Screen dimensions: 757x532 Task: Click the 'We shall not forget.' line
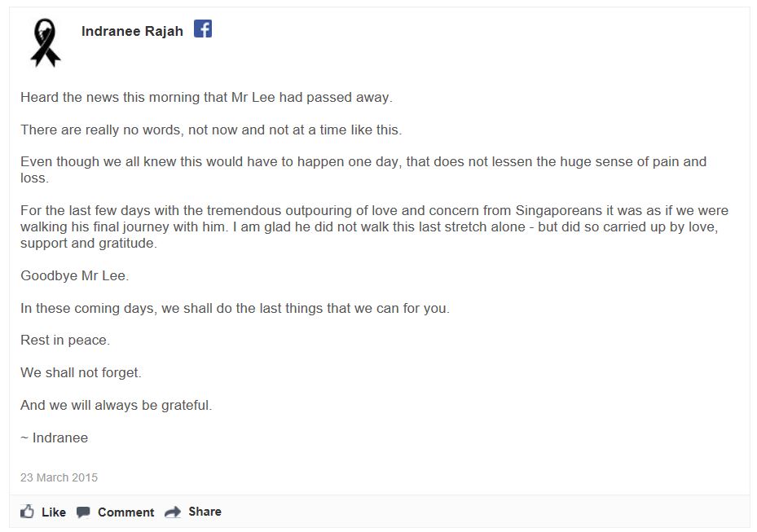click(x=81, y=372)
